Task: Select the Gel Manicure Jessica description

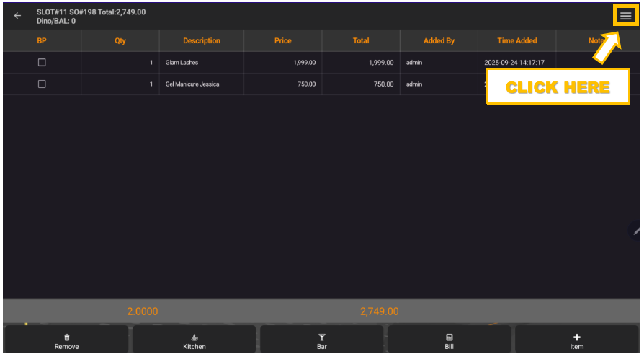Action: 192,84
